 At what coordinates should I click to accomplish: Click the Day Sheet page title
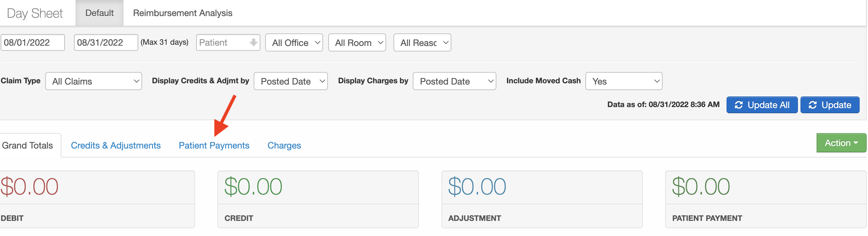pos(35,14)
